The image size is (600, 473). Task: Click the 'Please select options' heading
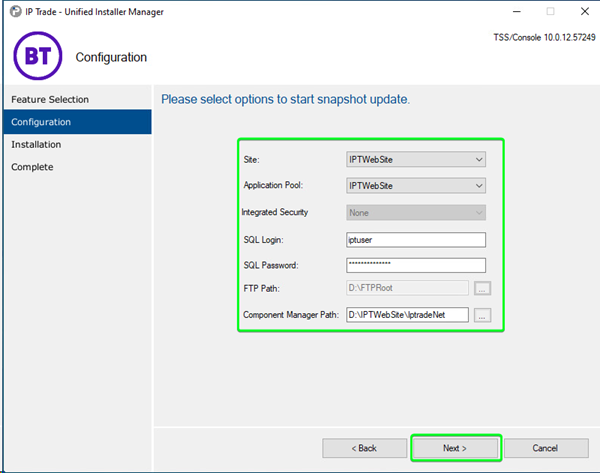point(285,99)
